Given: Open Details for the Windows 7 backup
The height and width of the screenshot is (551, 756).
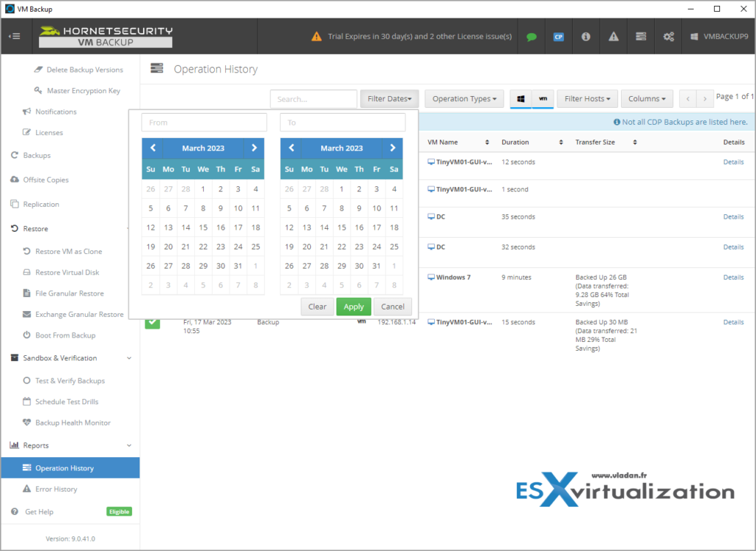Looking at the screenshot, I should coord(733,277).
